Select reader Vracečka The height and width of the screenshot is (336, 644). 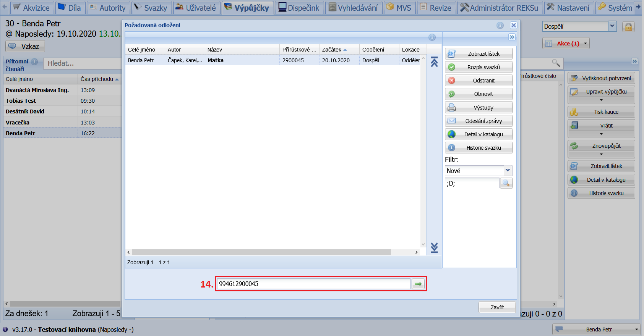pyautogui.click(x=62, y=123)
